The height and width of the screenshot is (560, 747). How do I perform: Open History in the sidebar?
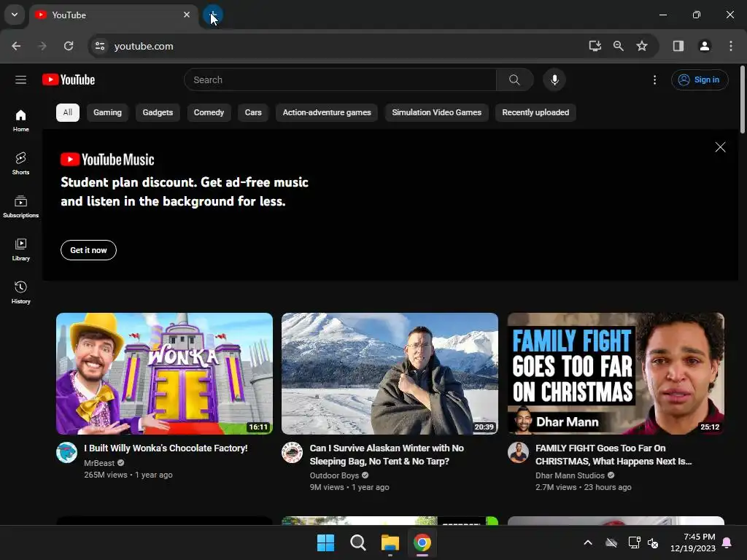(x=20, y=292)
